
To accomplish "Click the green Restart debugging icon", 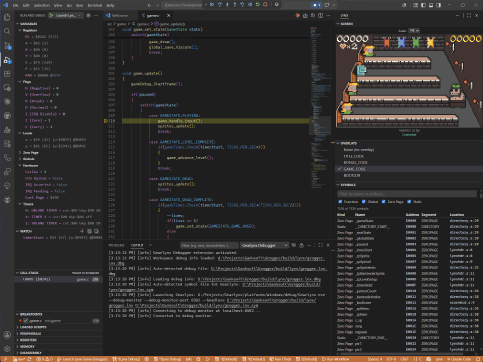I will [258, 5].
